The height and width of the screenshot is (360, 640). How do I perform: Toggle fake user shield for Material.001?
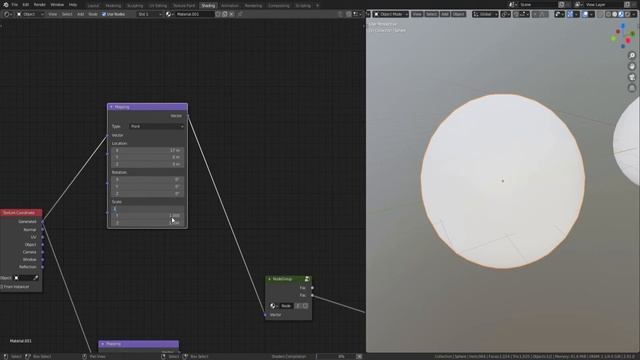point(218,14)
